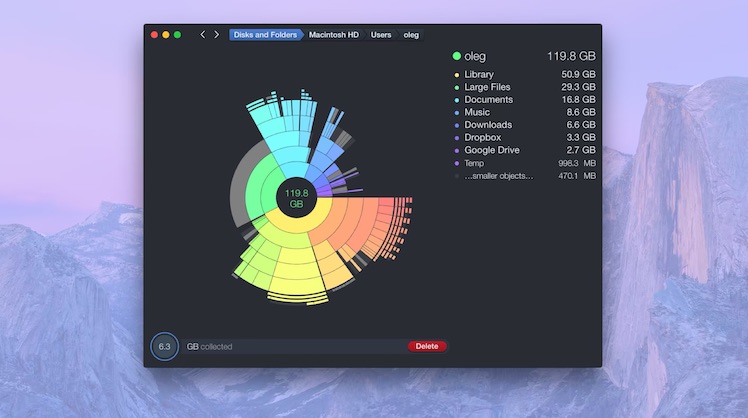Image resolution: width=748 pixels, height=418 pixels.
Task: Go forward with the right arrow
Action: tap(216, 35)
